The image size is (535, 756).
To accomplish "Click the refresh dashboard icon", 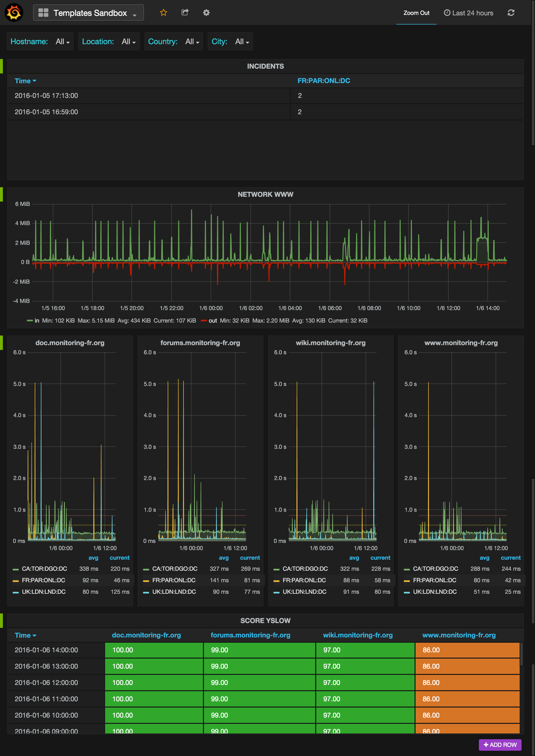I will coord(511,13).
